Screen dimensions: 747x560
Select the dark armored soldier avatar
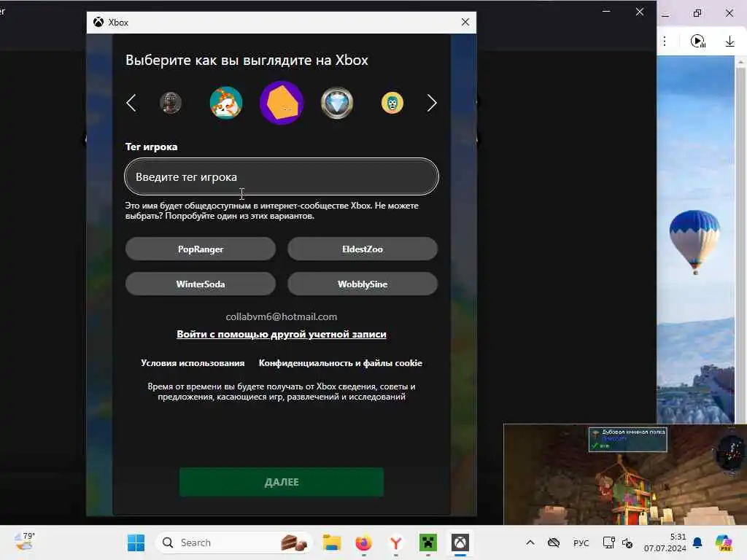click(171, 103)
